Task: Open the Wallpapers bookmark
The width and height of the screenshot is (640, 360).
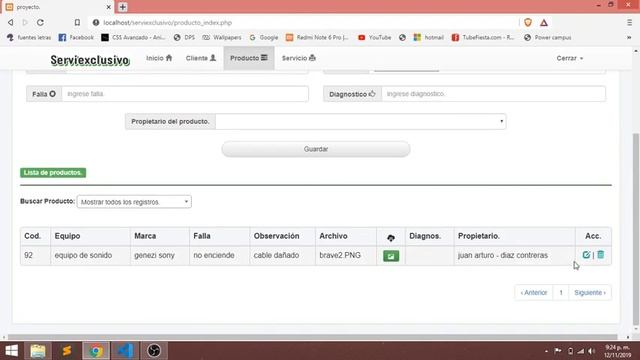Action: 222,38
